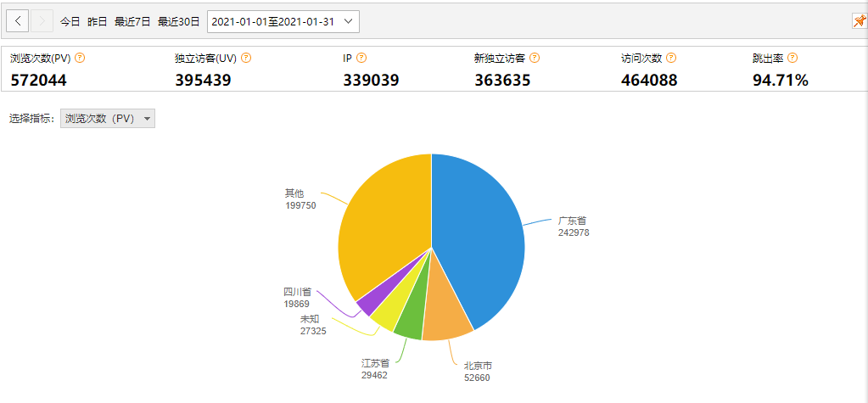Click the pin icon at top right
Screen dimensions: 868x403
(859, 21)
